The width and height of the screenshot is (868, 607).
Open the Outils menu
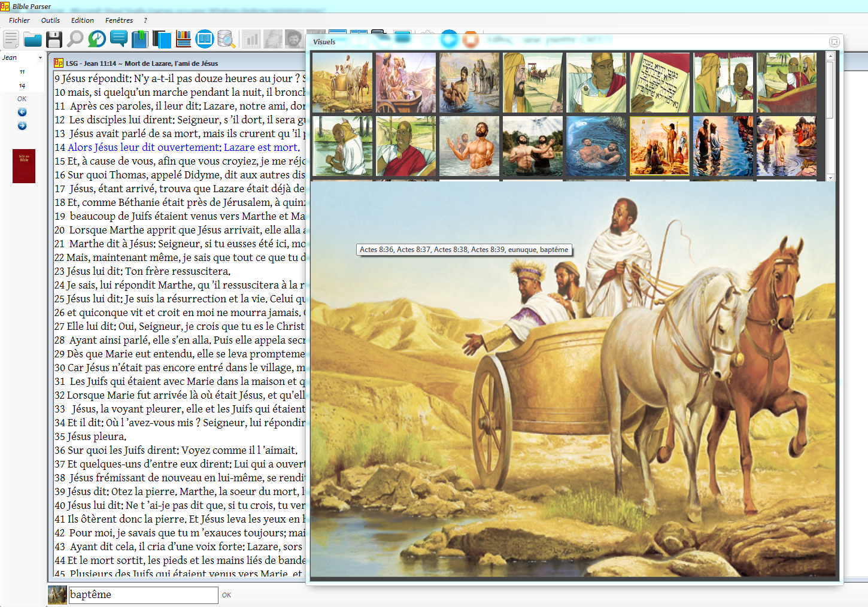50,20
